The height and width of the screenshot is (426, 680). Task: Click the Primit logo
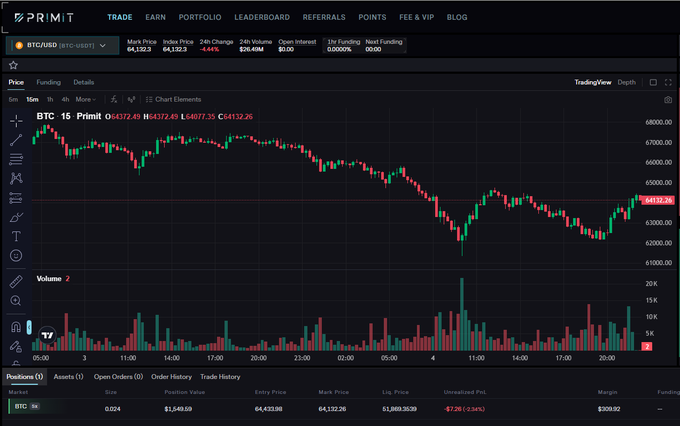click(44, 17)
